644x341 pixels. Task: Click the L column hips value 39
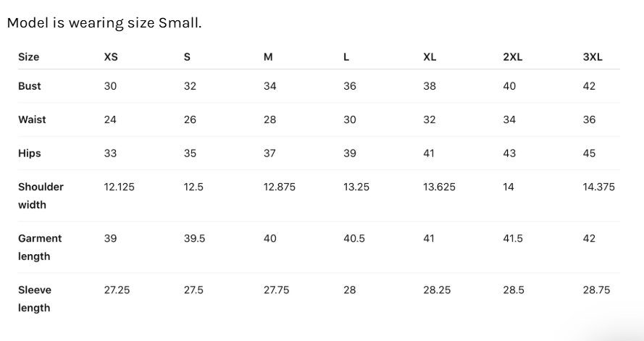tap(350, 153)
